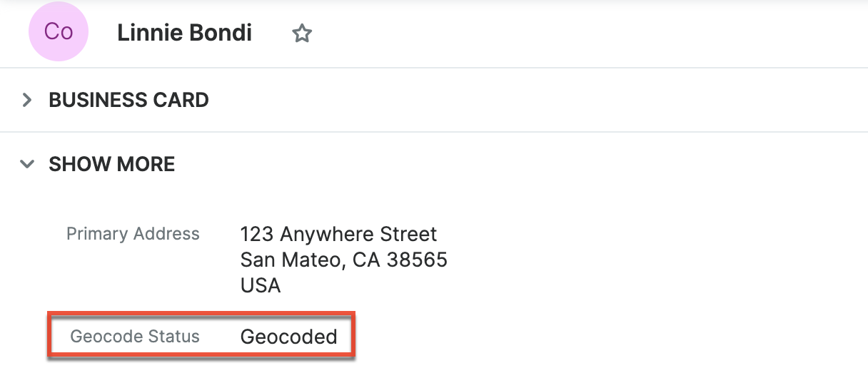Click the word 'Primary' in address label
868x368 pixels.
click(98, 233)
